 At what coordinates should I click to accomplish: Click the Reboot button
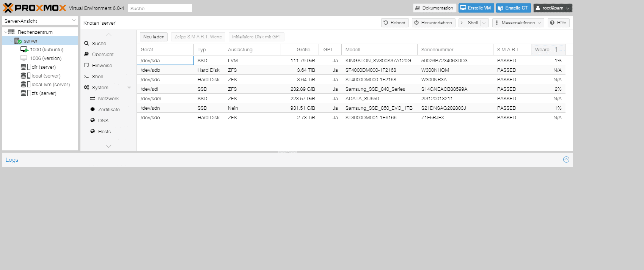[395, 23]
